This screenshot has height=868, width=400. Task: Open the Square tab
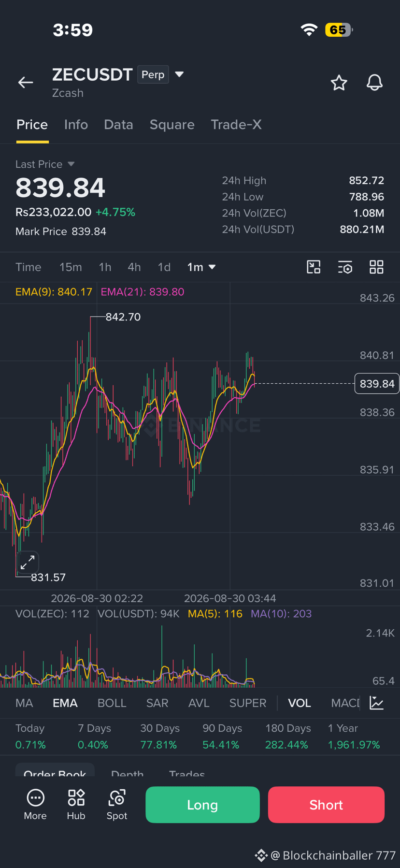pyautogui.click(x=172, y=124)
